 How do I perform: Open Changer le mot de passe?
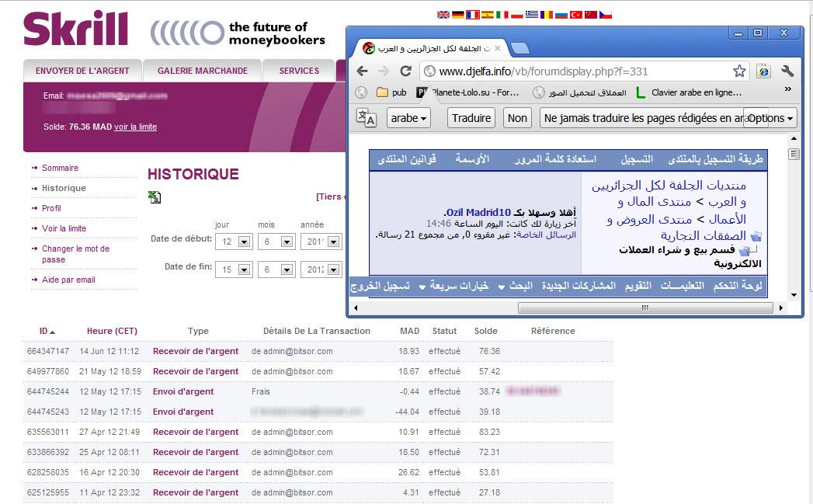75,254
